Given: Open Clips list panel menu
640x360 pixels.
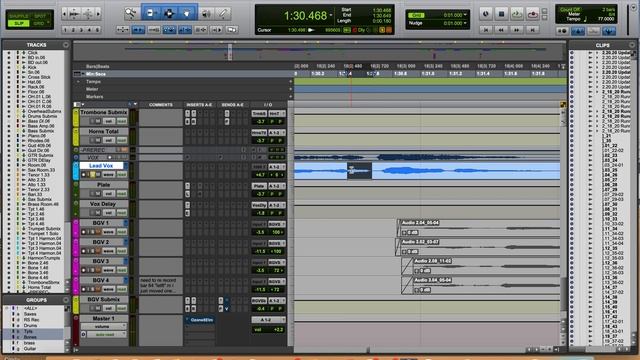Looking at the screenshot, I should pos(632,44).
